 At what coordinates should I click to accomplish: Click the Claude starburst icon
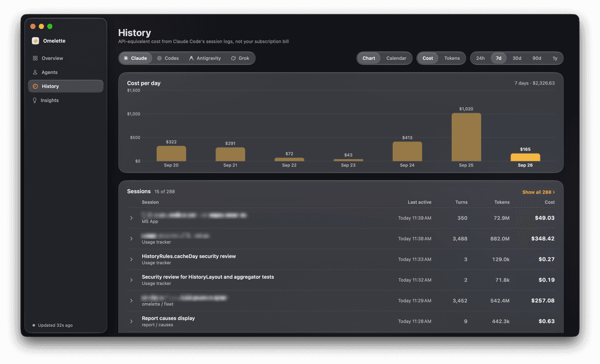pos(126,58)
